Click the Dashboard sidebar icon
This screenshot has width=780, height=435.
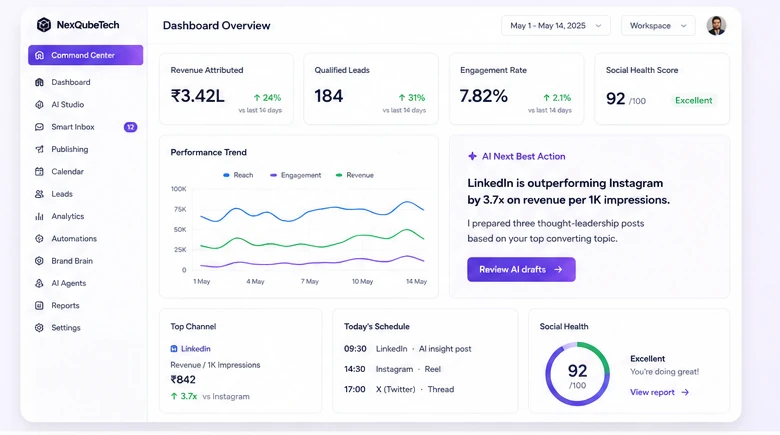[x=39, y=82]
